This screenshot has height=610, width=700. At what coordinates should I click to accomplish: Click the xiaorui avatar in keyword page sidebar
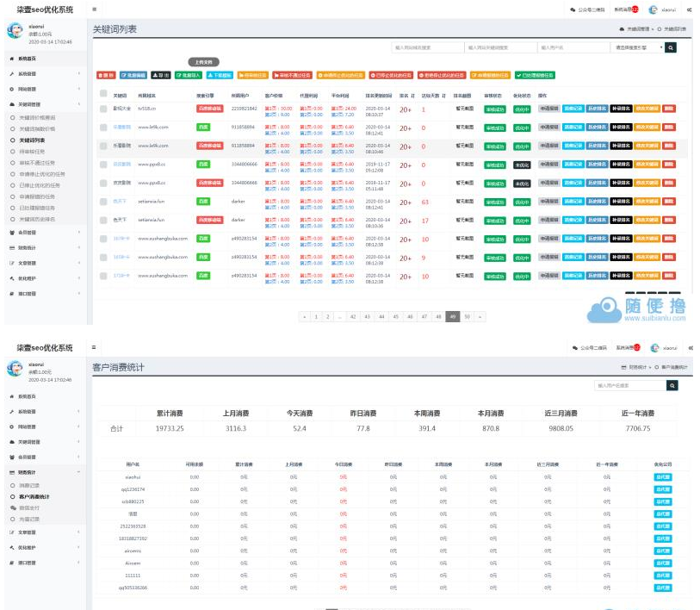pyautogui.click(x=15, y=32)
